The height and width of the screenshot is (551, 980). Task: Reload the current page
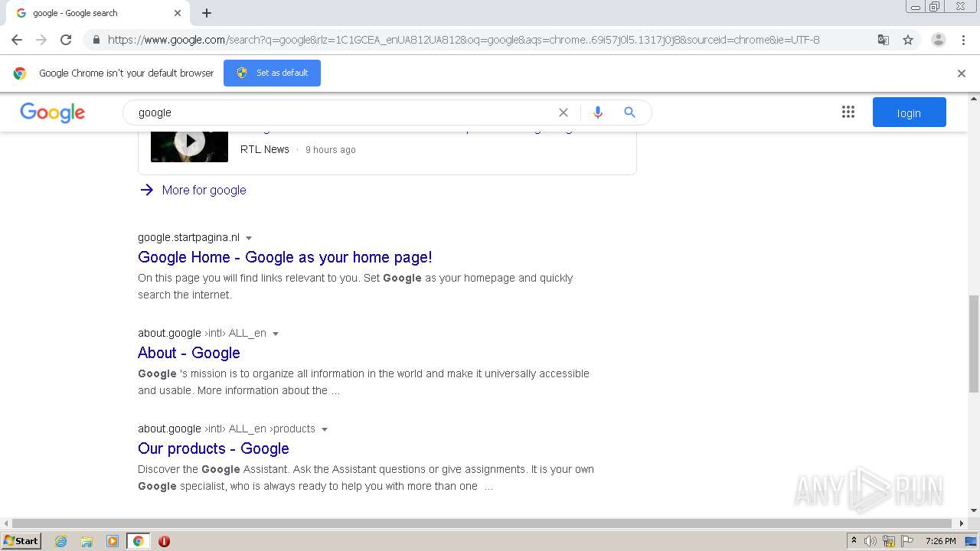[x=66, y=40]
